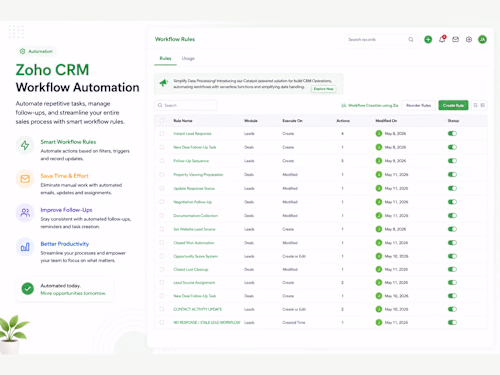Turn off Negotiation Follow-Up rule status
The width and height of the screenshot is (500, 375).
[x=452, y=202]
